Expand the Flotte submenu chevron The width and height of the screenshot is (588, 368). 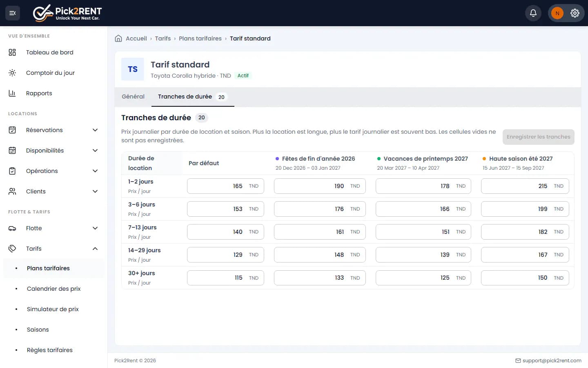point(95,228)
